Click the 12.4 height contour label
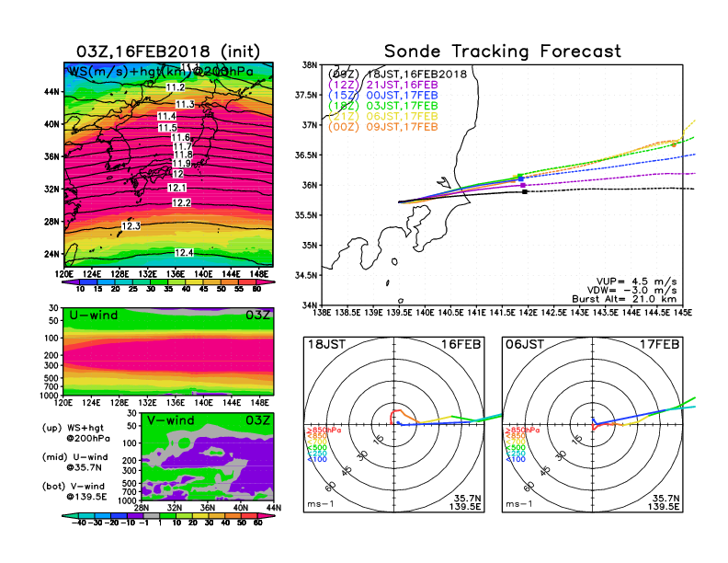 (184, 253)
